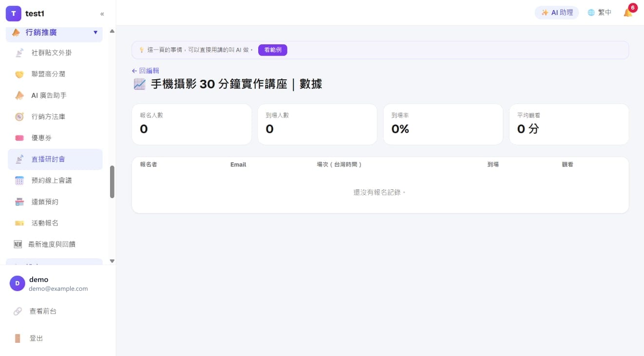
Task: Click the 活動報名 yellow ticket icon
Action: pos(19,223)
